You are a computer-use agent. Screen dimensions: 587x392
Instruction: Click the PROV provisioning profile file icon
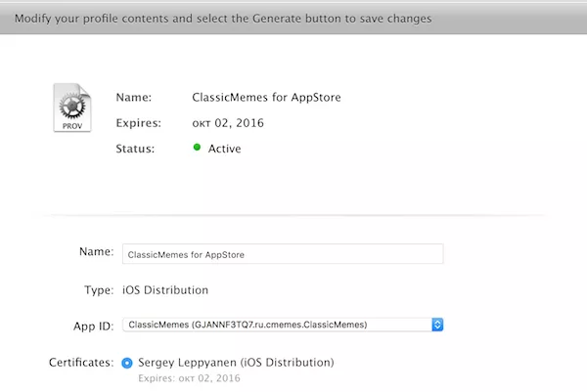coord(71,108)
